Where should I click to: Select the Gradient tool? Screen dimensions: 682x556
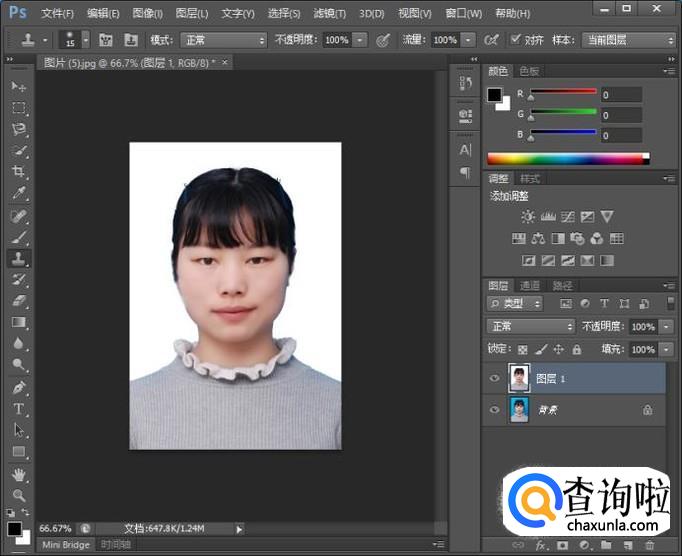[x=19, y=322]
